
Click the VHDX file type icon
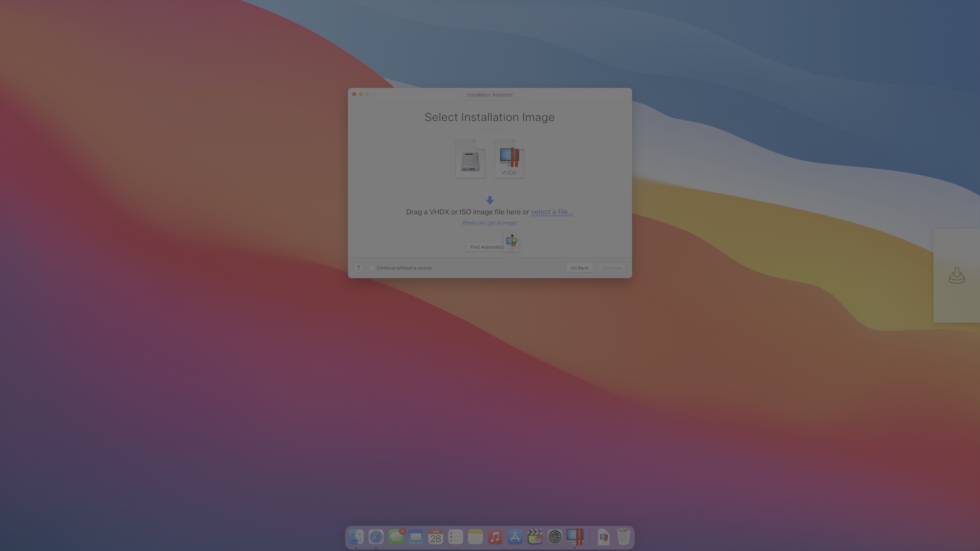click(x=509, y=158)
